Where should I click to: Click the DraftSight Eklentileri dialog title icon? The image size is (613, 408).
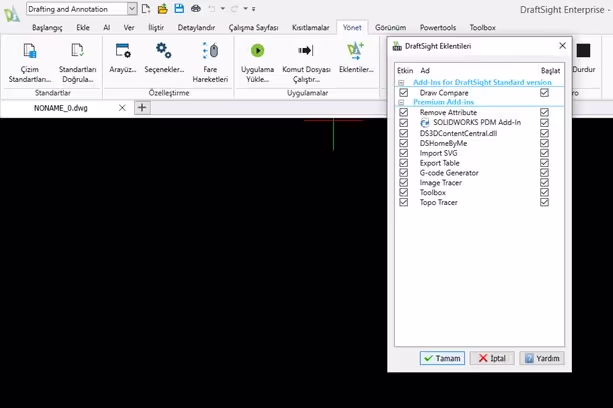397,46
